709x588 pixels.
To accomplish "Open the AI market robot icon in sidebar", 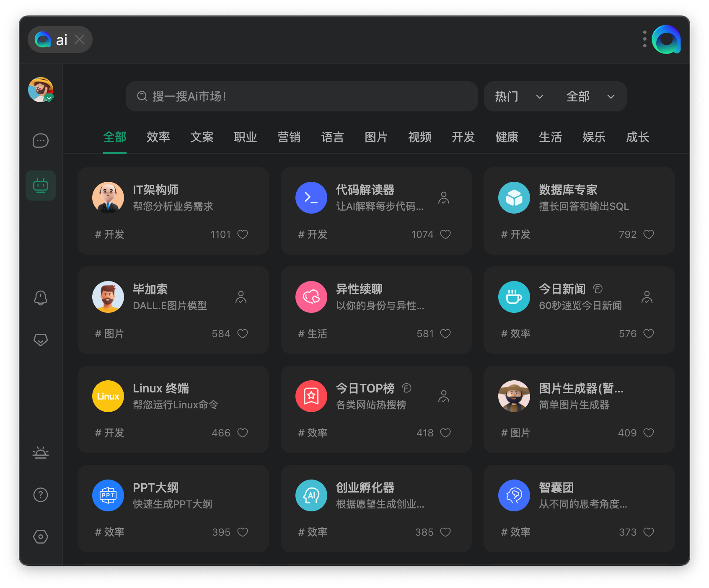I will pos(40,186).
